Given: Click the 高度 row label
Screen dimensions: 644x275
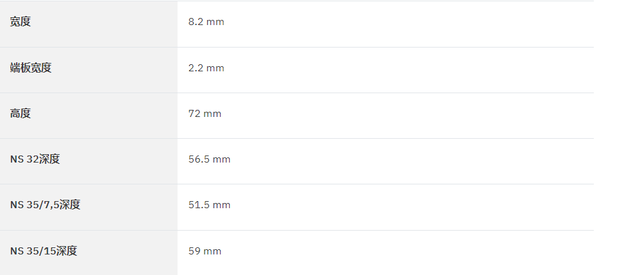Looking at the screenshot, I should (21, 113).
